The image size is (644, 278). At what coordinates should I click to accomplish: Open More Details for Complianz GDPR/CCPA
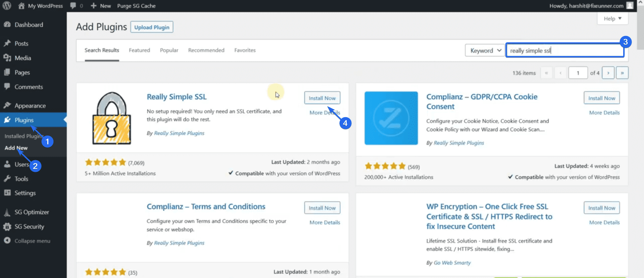pyautogui.click(x=604, y=112)
